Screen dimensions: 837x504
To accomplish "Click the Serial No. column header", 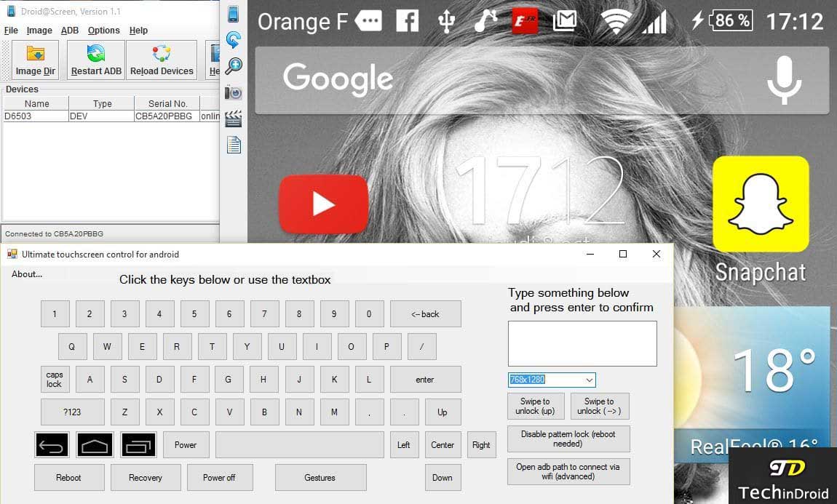I will pyautogui.click(x=167, y=103).
